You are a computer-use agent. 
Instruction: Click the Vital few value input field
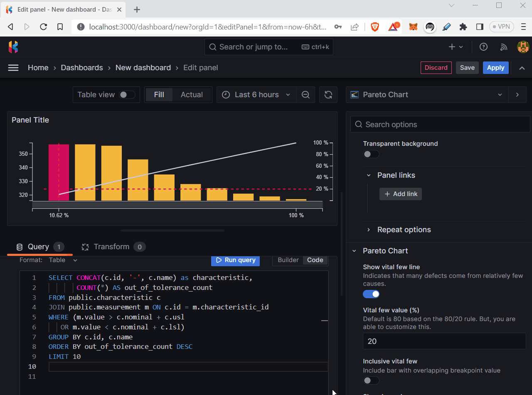click(x=444, y=341)
